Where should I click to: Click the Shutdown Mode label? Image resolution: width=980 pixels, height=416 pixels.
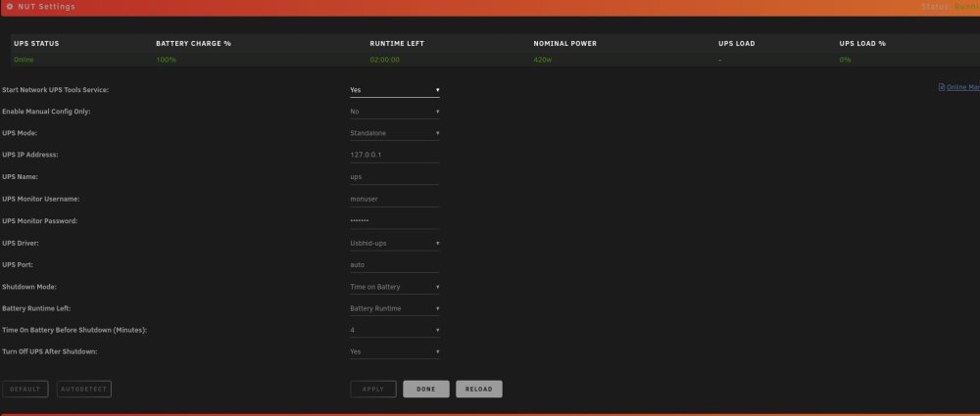(x=29, y=288)
